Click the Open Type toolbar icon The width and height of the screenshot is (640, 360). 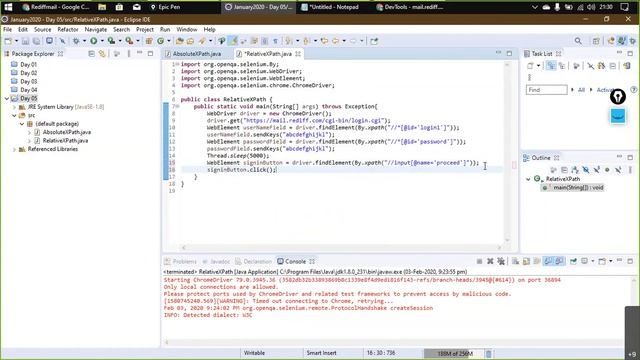point(179,41)
